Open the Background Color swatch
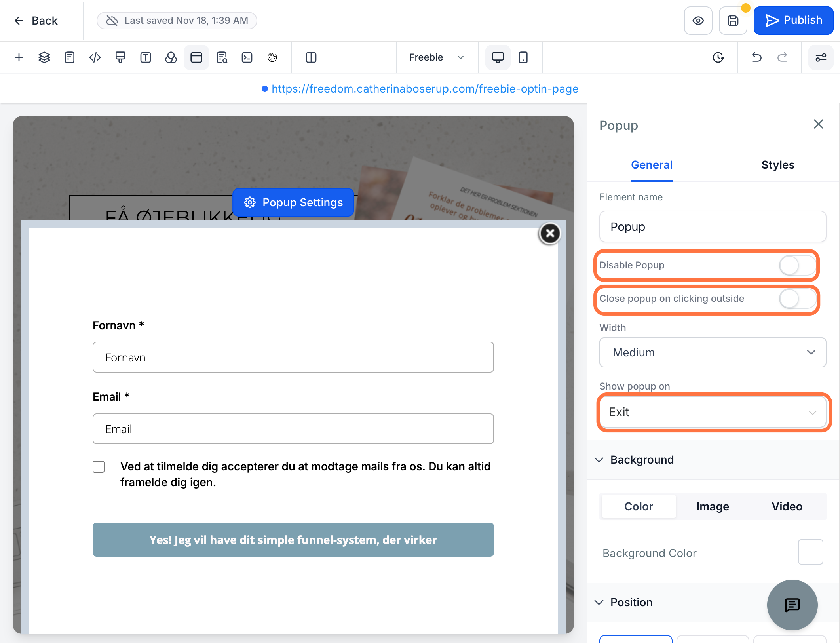Screen dimensions: 840x643 click(x=810, y=552)
